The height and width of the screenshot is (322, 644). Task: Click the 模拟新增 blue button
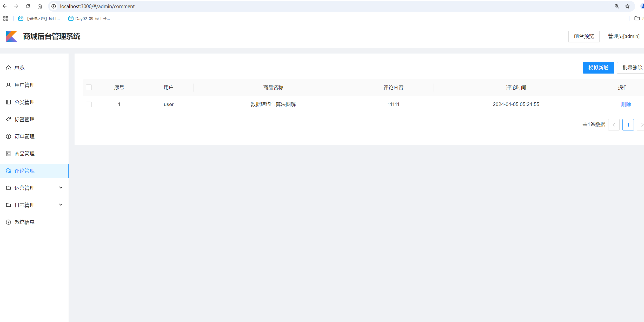(x=598, y=68)
